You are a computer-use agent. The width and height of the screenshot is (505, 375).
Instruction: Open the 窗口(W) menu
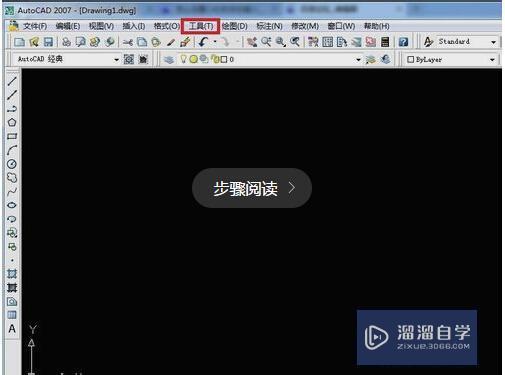click(x=341, y=26)
